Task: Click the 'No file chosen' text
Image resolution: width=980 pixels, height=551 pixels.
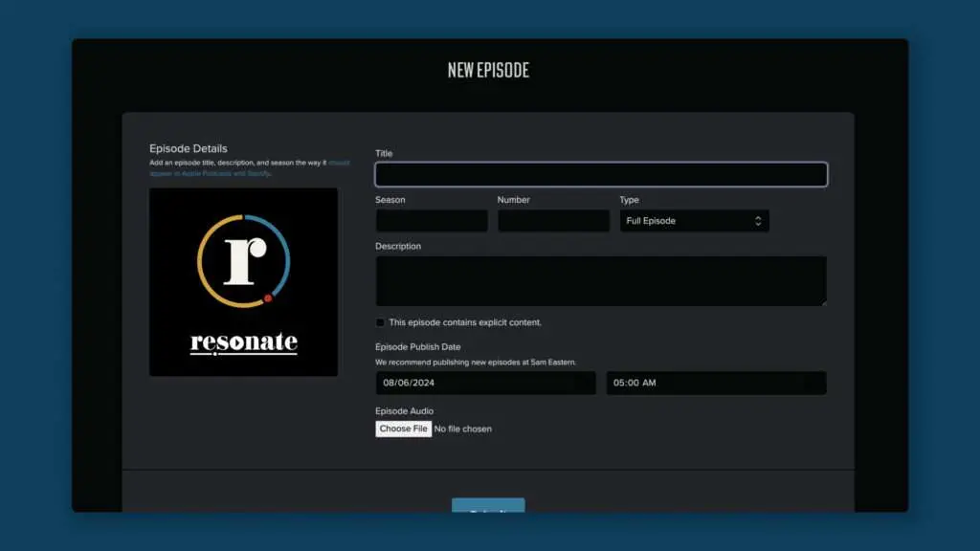Action: [463, 429]
